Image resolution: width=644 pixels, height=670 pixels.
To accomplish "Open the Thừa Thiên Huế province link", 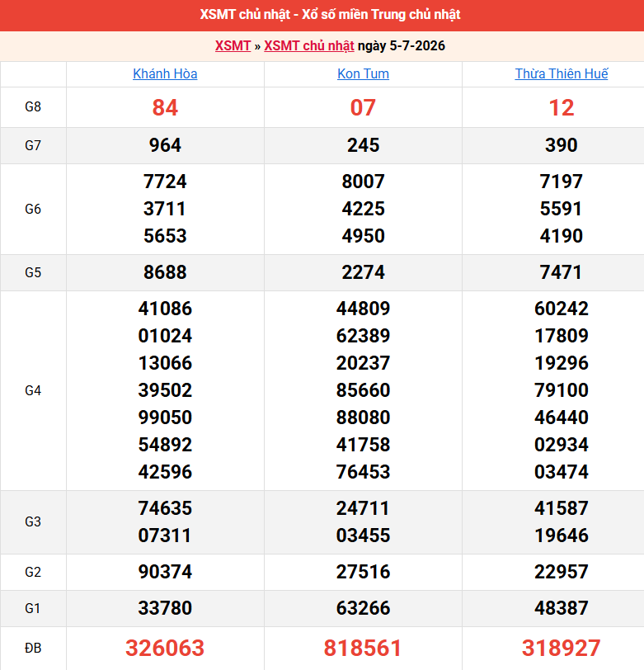I will coord(562,74).
